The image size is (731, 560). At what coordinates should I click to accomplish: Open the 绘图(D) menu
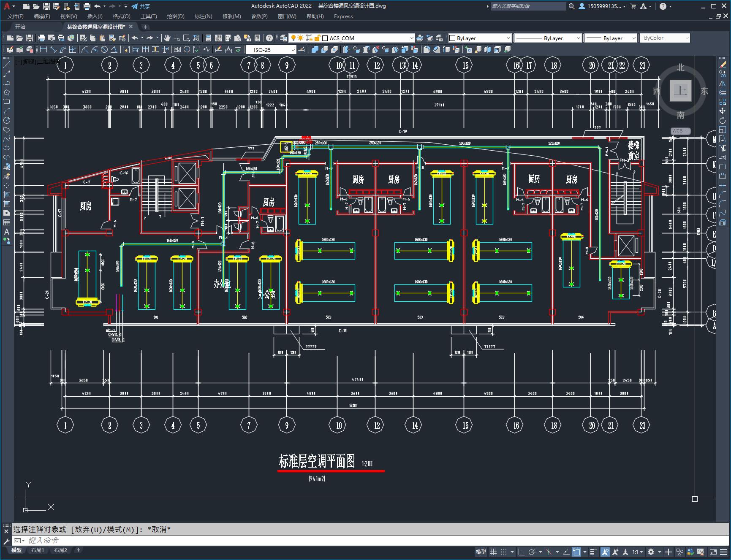pos(176,16)
